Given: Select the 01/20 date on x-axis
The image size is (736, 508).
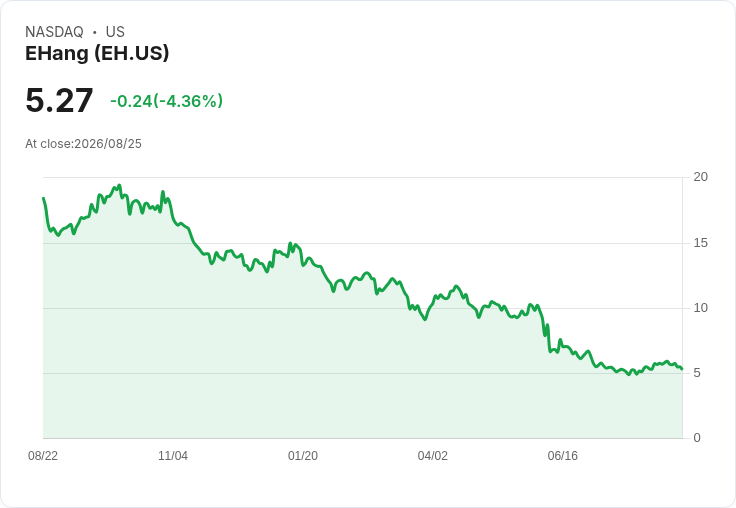Looking at the screenshot, I should (303, 456).
